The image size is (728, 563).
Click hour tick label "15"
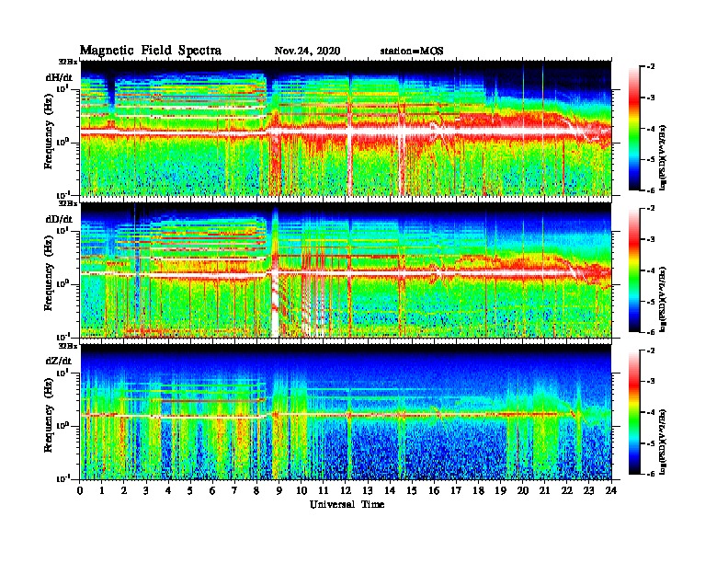coord(412,490)
